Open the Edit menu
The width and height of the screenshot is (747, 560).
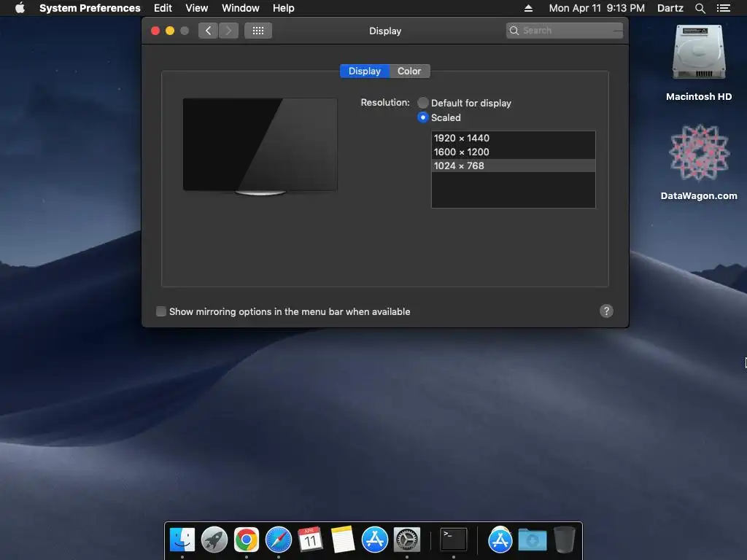coord(163,8)
